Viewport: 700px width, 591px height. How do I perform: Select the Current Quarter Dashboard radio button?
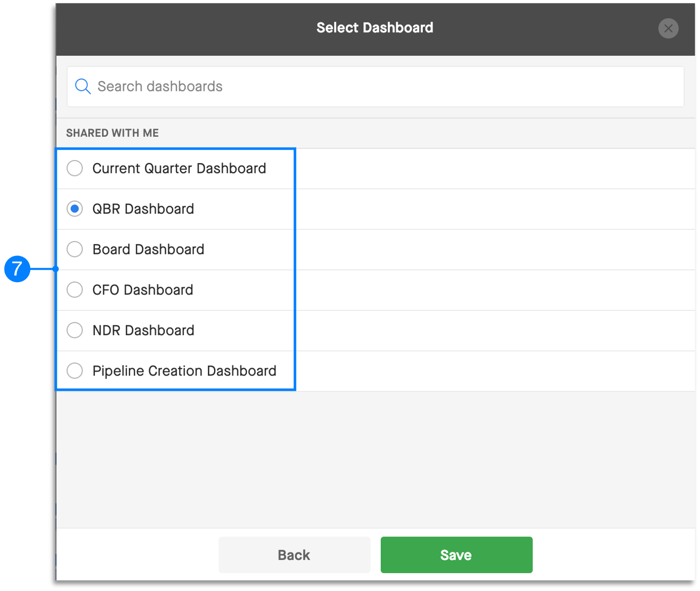click(75, 168)
